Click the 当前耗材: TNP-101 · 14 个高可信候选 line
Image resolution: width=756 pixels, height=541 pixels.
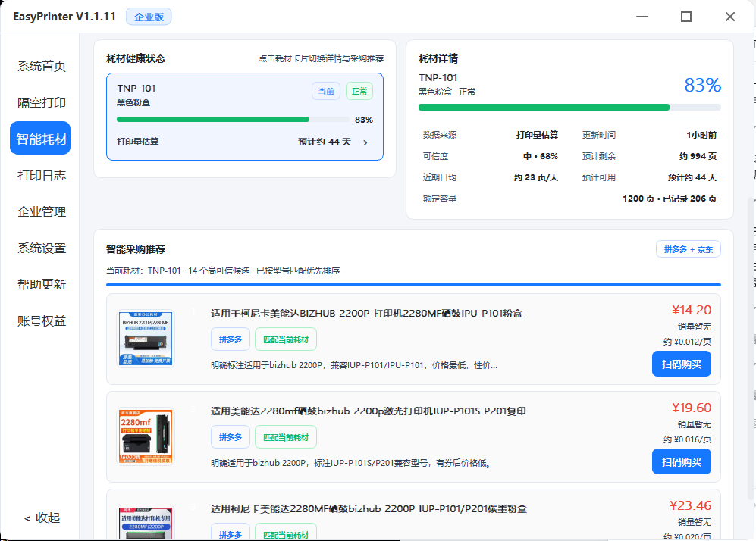point(223,270)
